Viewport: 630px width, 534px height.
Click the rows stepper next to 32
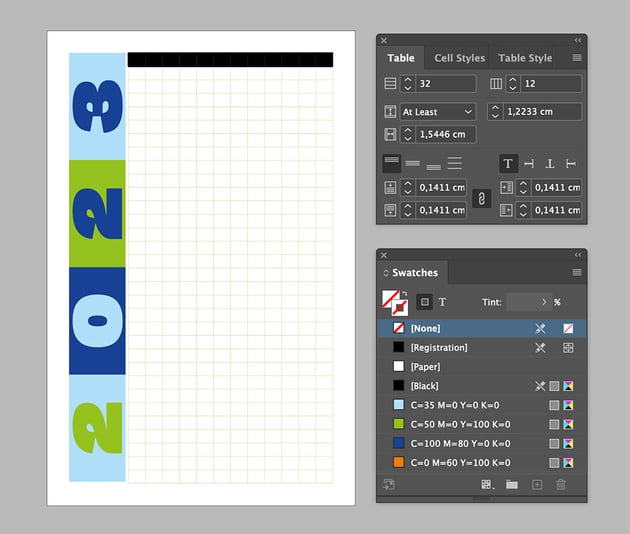pyautogui.click(x=408, y=84)
